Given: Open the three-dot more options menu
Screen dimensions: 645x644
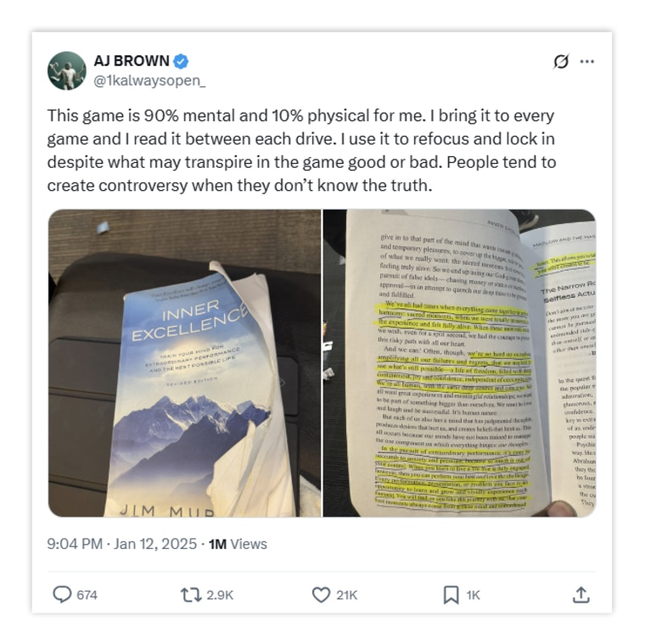Looking at the screenshot, I should [x=587, y=62].
